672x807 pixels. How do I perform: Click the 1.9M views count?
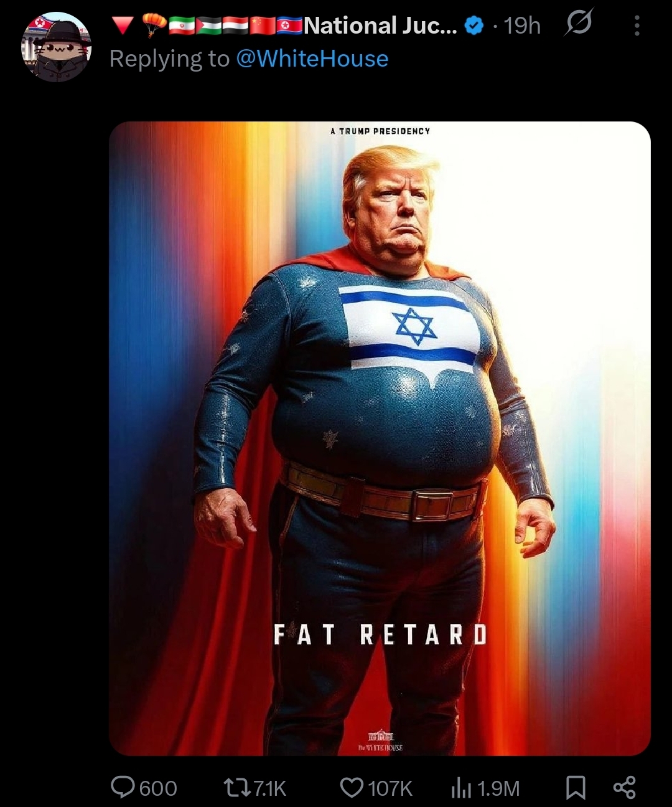[498, 789]
